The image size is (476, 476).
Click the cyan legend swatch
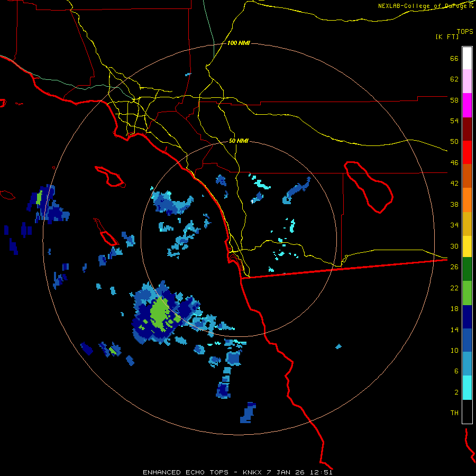(467, 388)
